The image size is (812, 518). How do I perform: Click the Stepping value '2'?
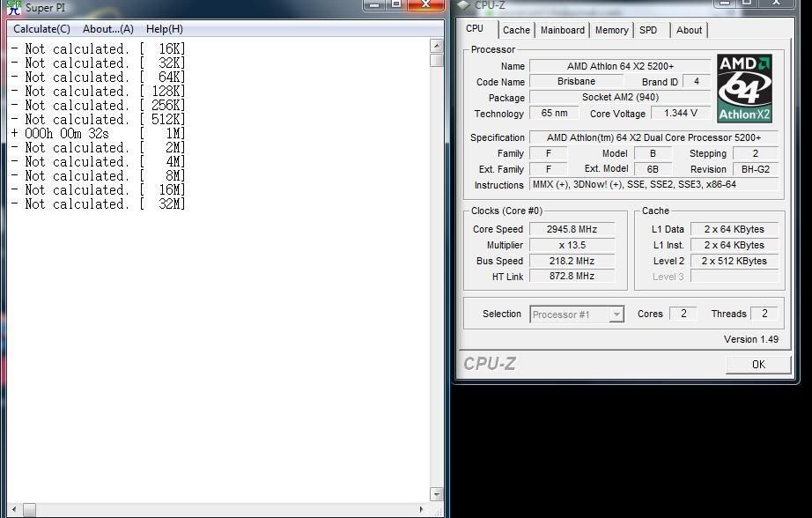pyautogui.click(x=755, y=153)
